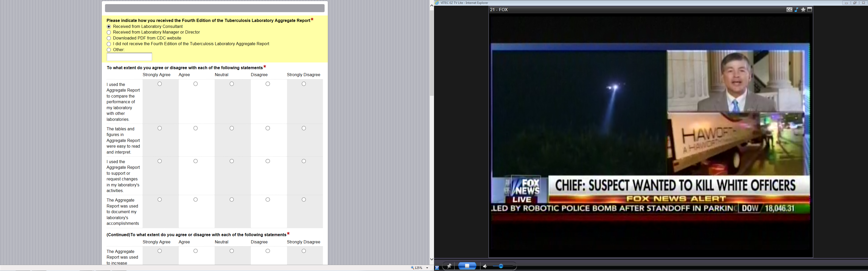Click the VITEC EZ TV Lite window icon
This screenshot has width=868, height=271.
(437, 3)
